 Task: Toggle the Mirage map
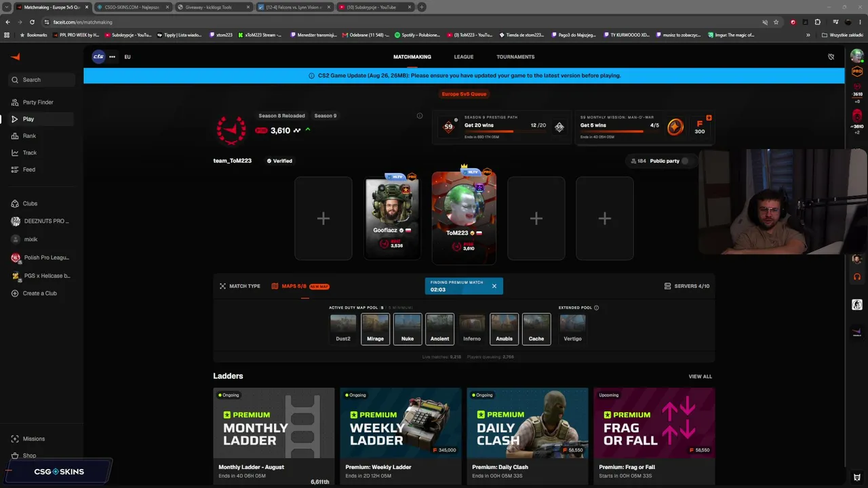(x=375, y=329)
